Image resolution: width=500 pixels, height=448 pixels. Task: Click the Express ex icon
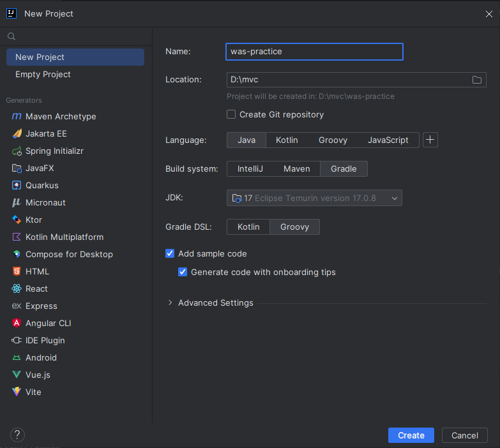coord(17,306)
